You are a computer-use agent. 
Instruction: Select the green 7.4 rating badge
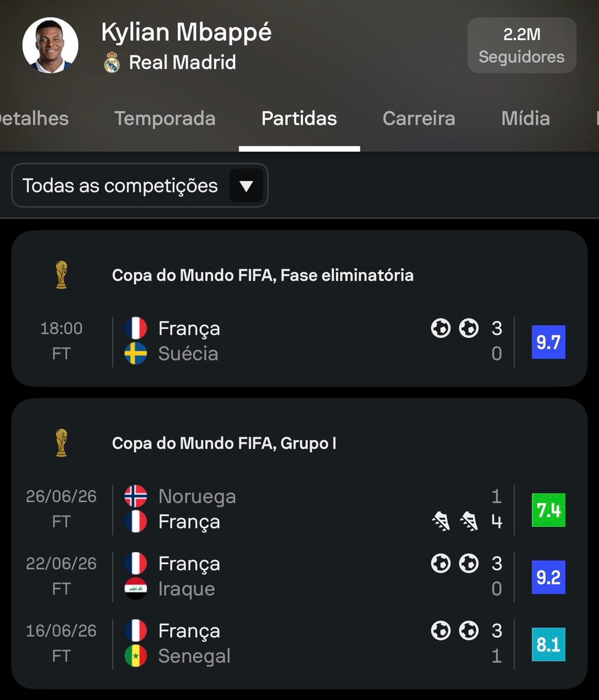[x=548, y=510]
